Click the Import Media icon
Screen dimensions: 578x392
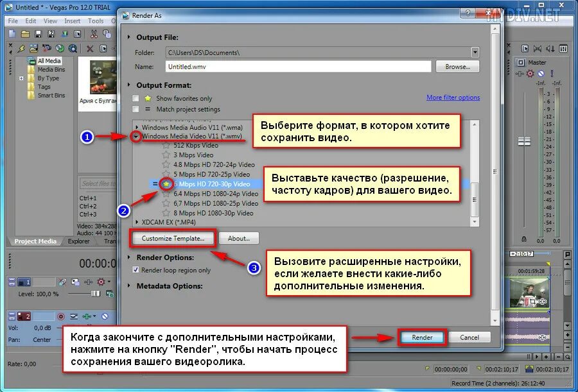(34, 48)
